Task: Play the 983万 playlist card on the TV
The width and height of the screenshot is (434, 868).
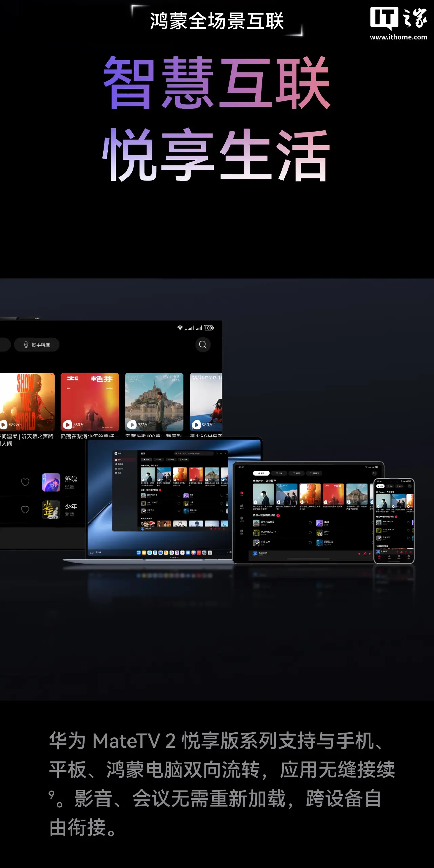Action: click(206, 402)
